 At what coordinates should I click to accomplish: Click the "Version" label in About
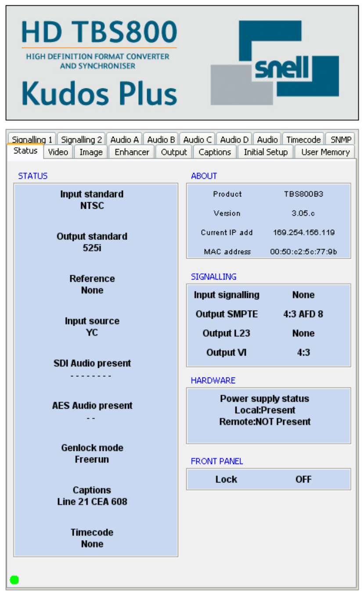pos(227,213)
